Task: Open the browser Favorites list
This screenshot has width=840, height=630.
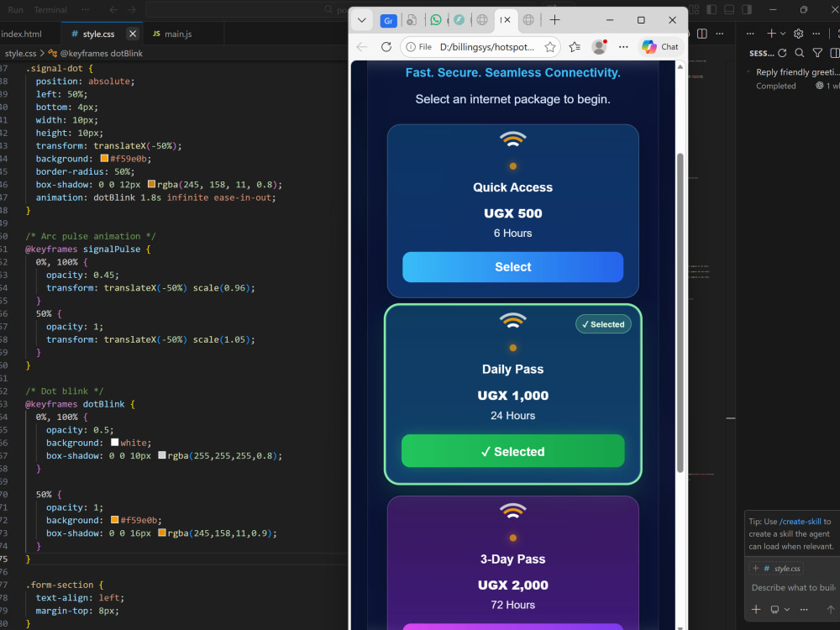Action: pos(575,47)
